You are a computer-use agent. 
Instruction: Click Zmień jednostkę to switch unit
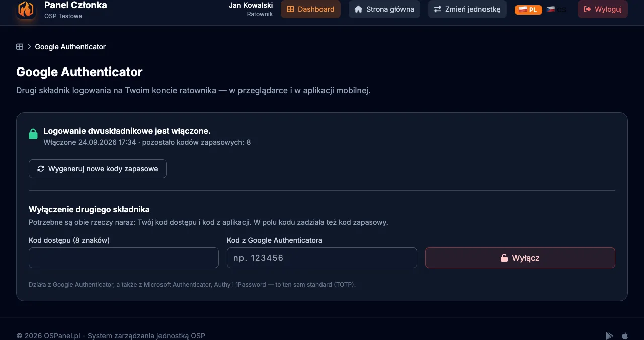click(x=467, y=9)
